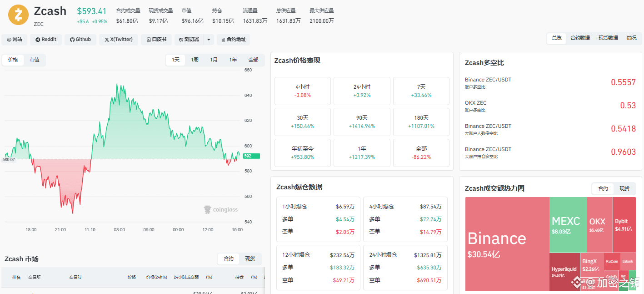This screenshot has width=644, height=294.
Task: Click the BingX heatmap tile
Action: (x=591, y=265)
